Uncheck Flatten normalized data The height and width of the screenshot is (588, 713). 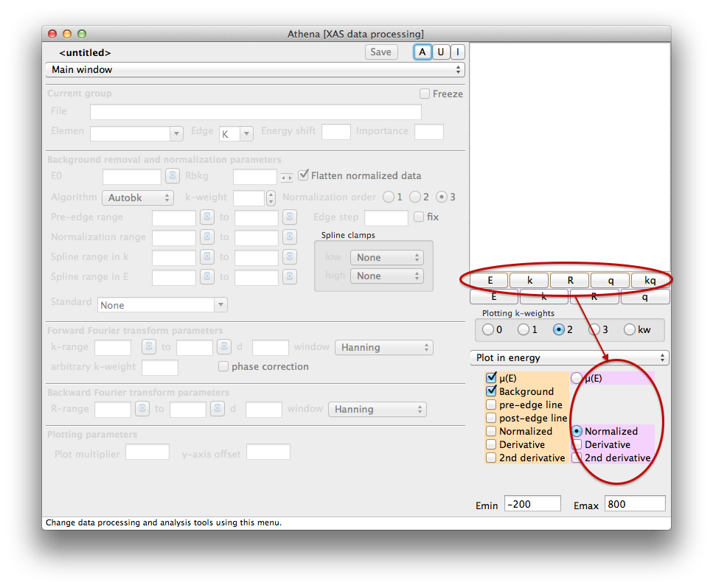[x=303, y=175]
